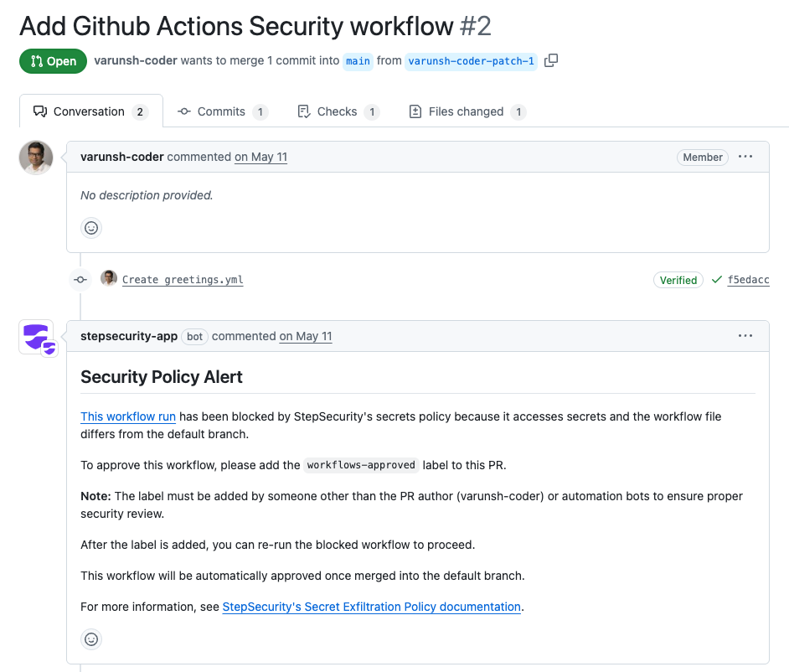Open the kebab menu on varunsh-coder's comment
The width and height of the screenshot is (789, 672).
point(745,157)
